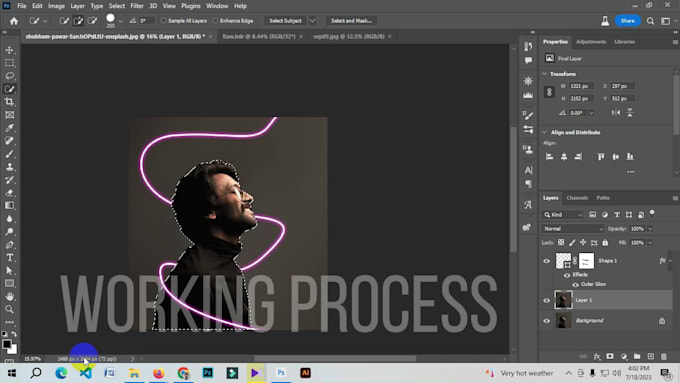This screenshot has height=383, width=680.
Task: Hide the Shape 1 layer
Action: pos(546,261)
